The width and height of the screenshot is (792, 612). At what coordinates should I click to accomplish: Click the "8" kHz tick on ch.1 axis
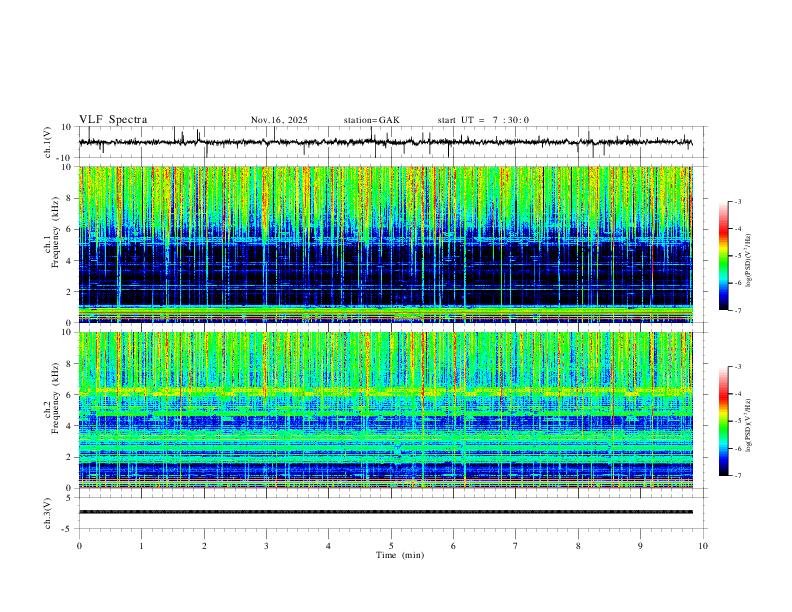[70, 198]
